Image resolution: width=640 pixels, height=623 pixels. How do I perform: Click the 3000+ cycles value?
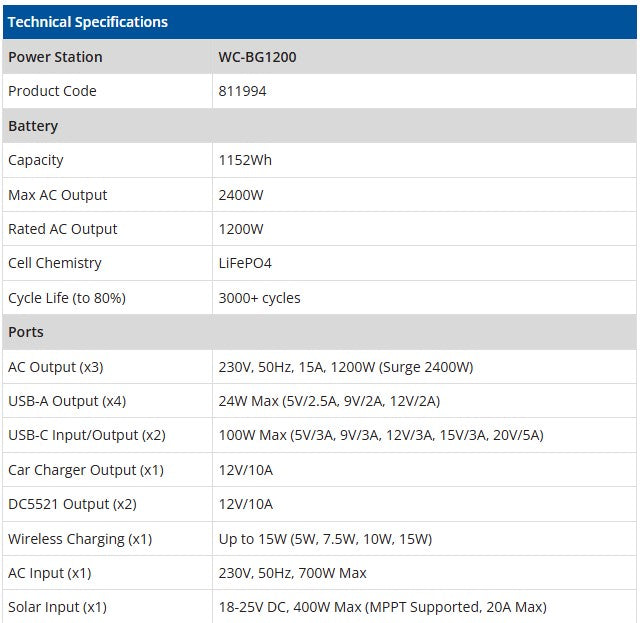[x=259, y=298]
